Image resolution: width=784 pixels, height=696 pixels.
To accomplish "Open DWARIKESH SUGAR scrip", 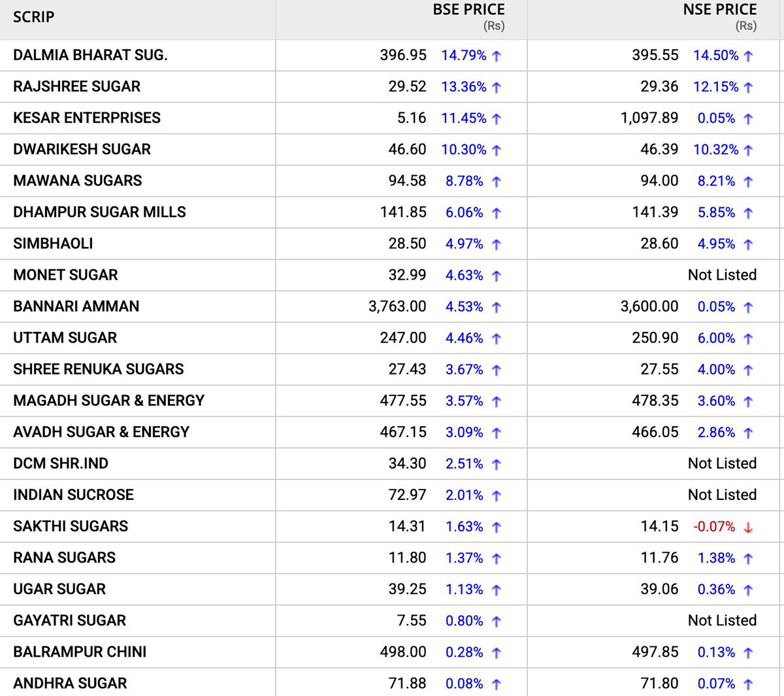I will (82, 149).
